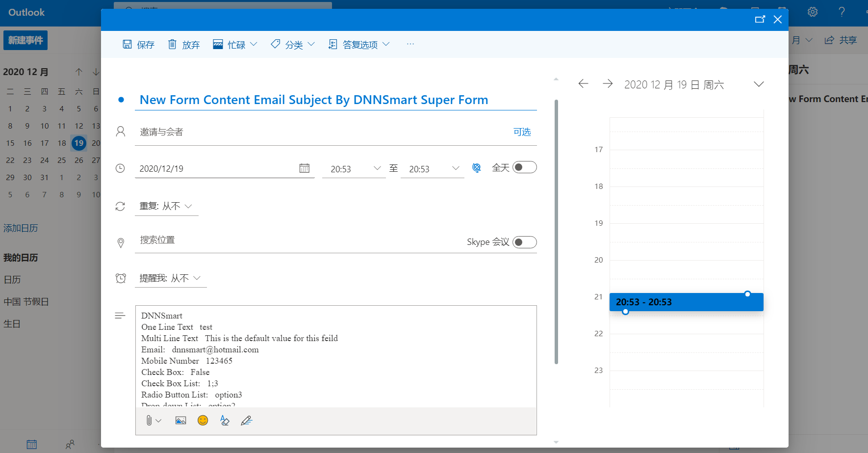Viewport: 868px width, 453px height.
Task: Open the 忙碌 status dropdown
Action: point(235,45)
